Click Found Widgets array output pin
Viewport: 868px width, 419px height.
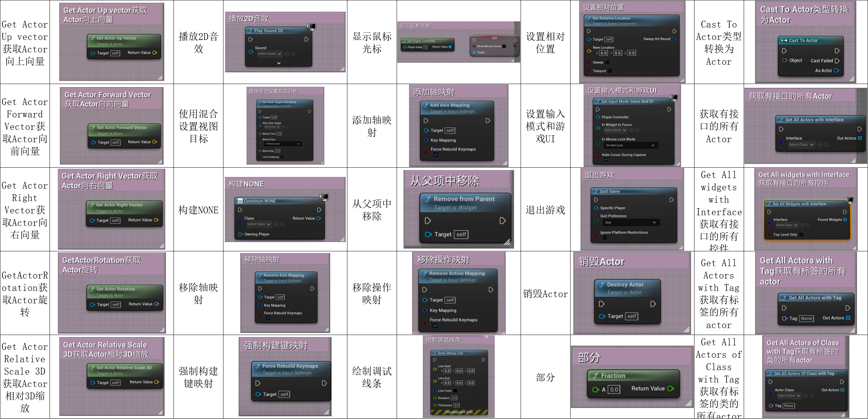845,220
